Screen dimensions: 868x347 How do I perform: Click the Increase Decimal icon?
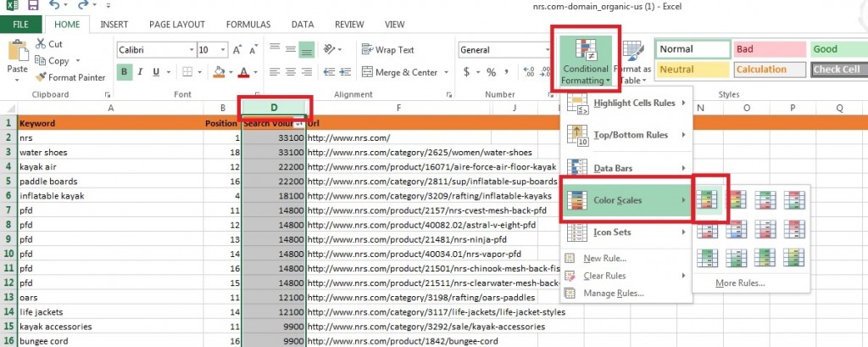[x=529, y=72]
